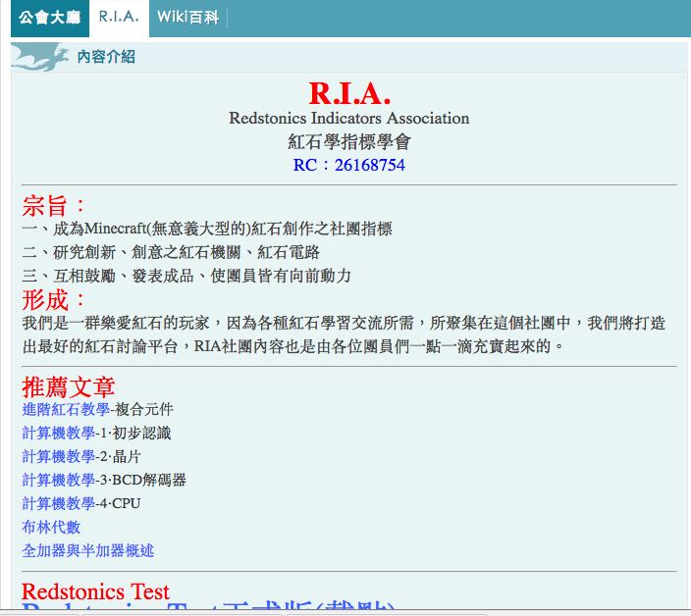Click the dragon icon beside 內容介紹
The image size is (691, 616).
pos(39,57)
